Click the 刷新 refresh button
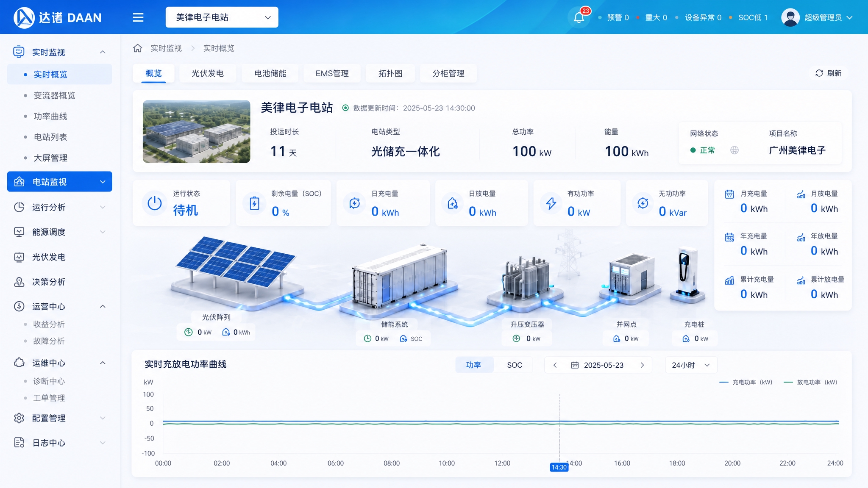Image resolution: width=868 pixels, height=488 pixels. (x=829, y=73)
